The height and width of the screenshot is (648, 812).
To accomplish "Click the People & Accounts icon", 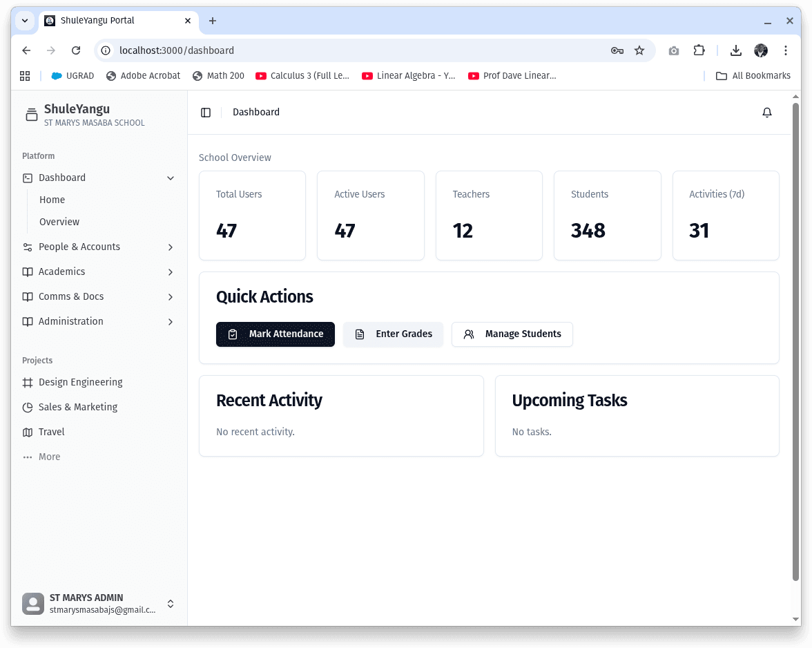I will (x=27, y=247).
